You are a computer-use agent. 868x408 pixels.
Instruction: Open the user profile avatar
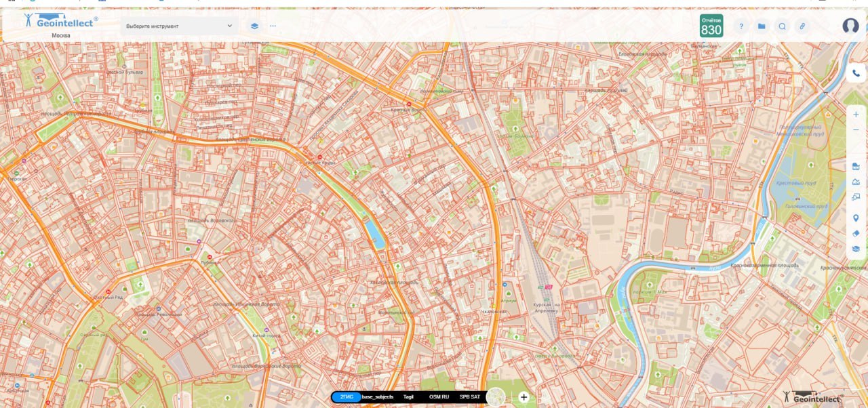(850, 26)
